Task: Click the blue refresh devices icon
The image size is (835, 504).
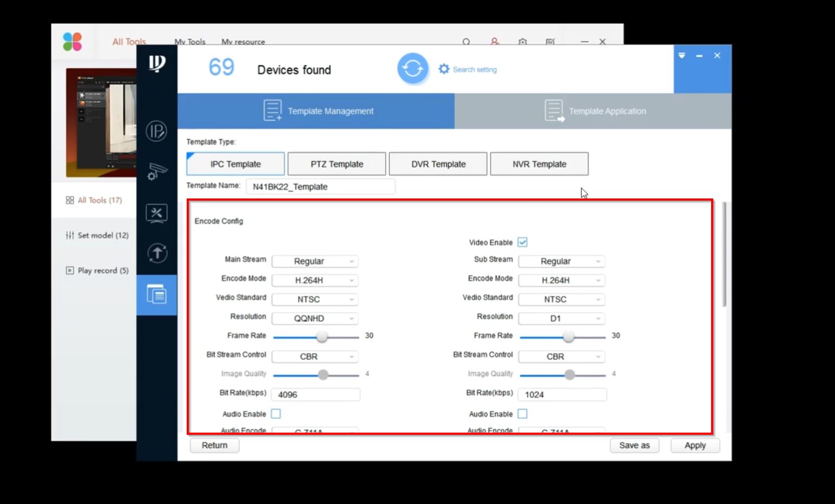Action: click(x=412, y=69)
